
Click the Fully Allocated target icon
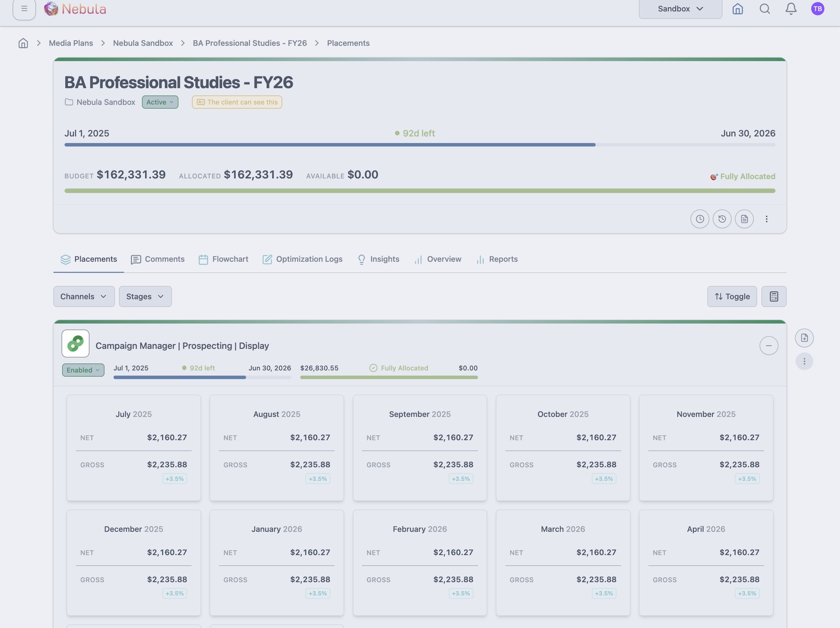[x=714, y=177]
